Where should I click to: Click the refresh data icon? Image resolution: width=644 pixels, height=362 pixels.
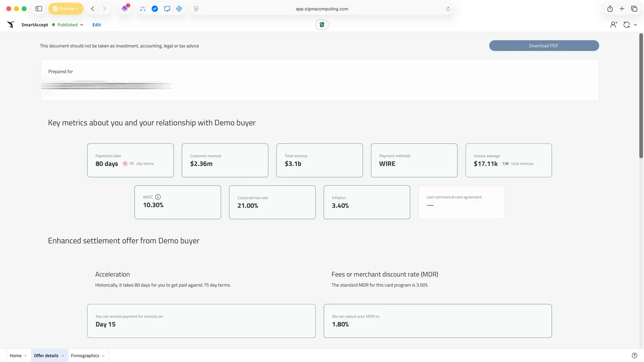[x=626, y=24]
